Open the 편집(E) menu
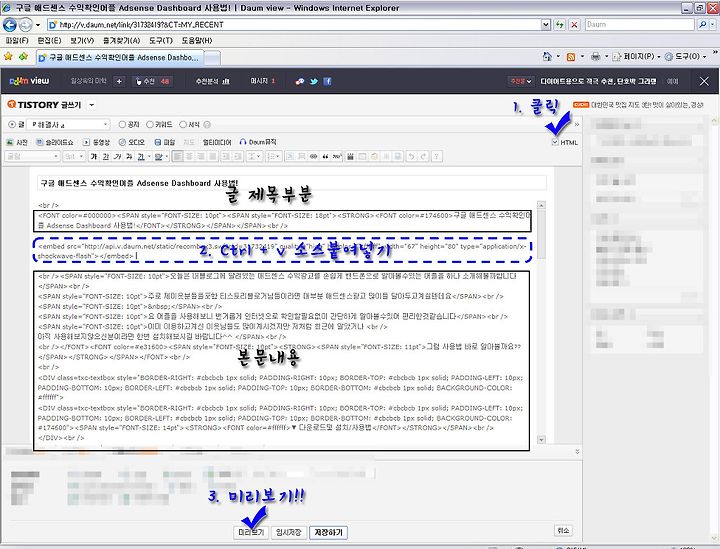720x549 pixels. tap(49, 40)
